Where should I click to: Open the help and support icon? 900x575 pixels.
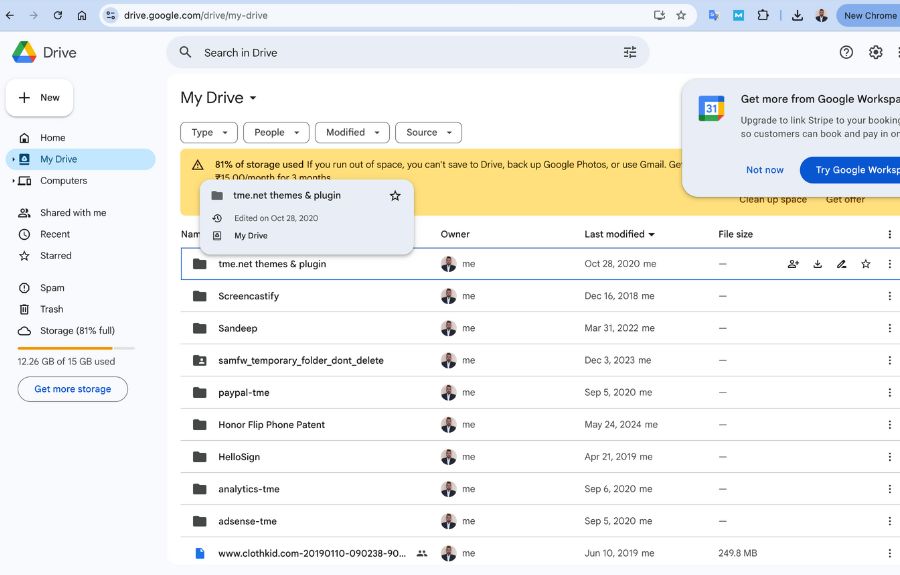click(x=846, y=52)
